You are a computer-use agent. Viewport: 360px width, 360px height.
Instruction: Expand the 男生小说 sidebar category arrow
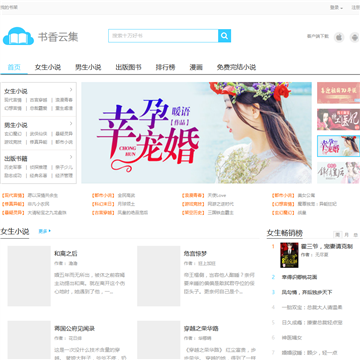pos(71,124)
